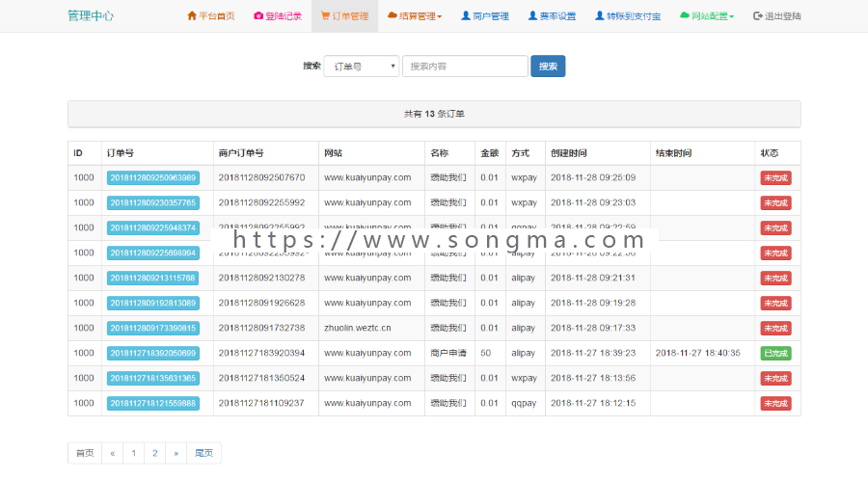Click merchant order number 20181128091926628
Image resolution: width=868 pixels, height=480 pixels.
[261, 303]
